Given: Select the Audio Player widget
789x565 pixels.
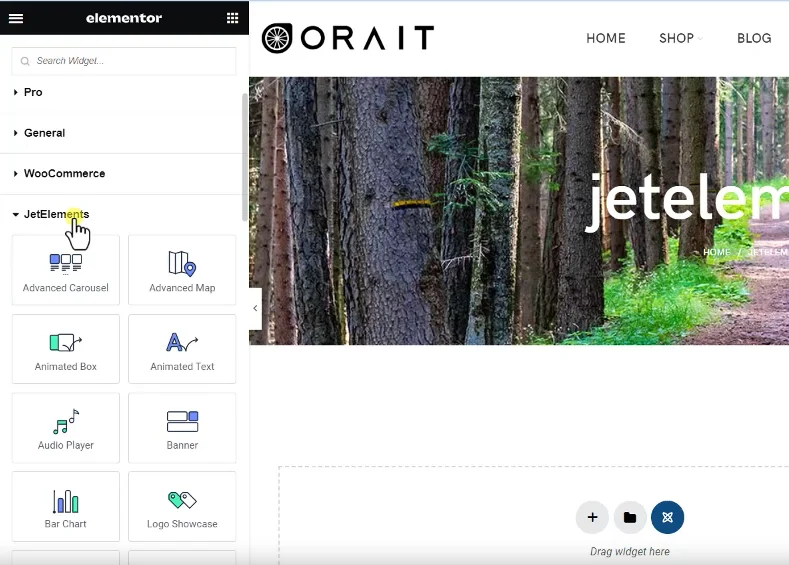Looking at the screenshot, I should [66, 428].
